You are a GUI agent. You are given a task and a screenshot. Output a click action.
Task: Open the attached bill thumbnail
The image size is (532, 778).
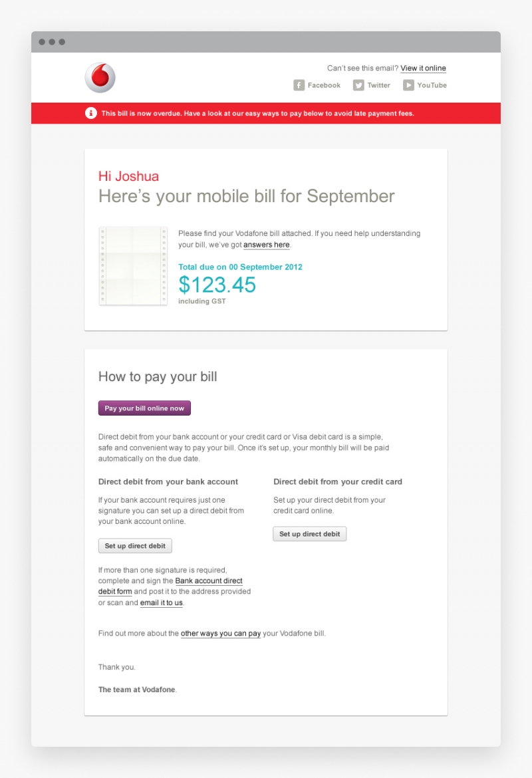(133, 266)
